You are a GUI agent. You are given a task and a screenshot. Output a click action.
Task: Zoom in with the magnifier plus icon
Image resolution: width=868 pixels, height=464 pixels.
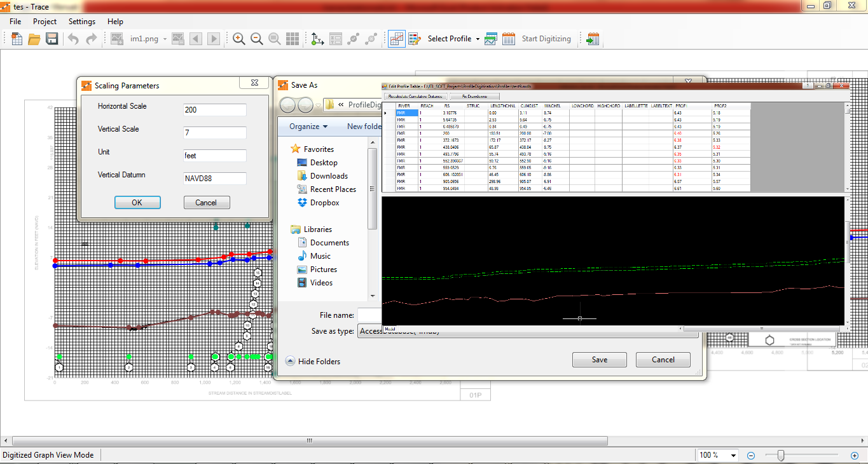click(x=239, y=39)
